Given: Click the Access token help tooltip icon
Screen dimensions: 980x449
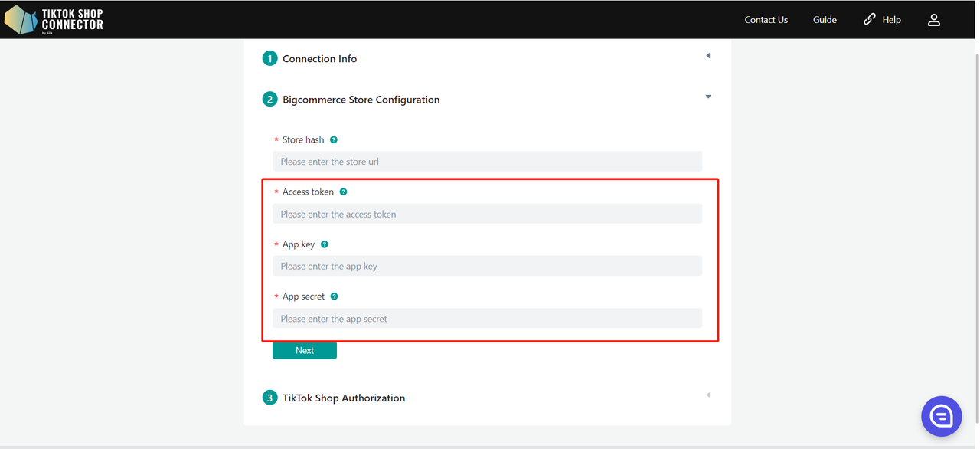Looking at the screenshot, I should click(343, 192).
